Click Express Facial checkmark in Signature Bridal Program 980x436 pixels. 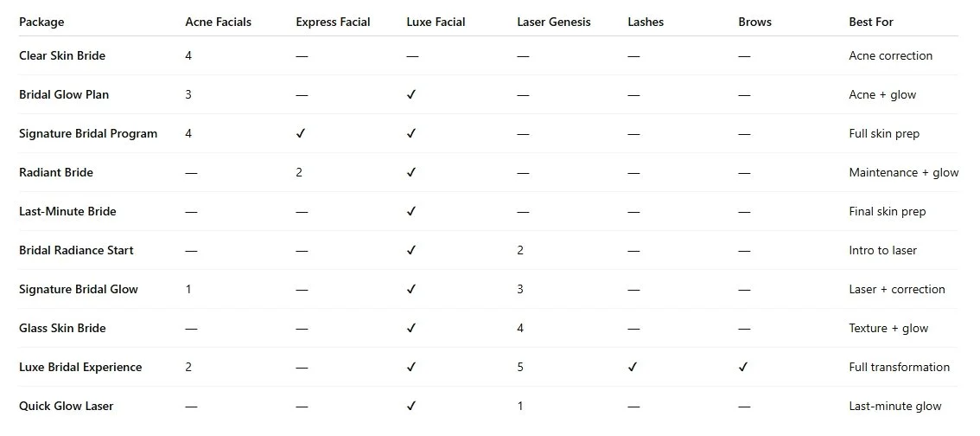(301, 134)
